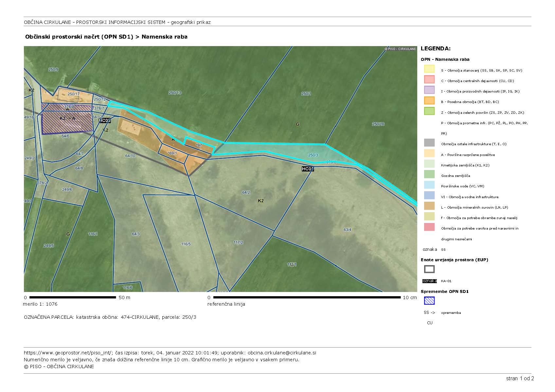Click the obcina.cirkulane@cirkulane.si email address
Screen dimensions: 555x392
click(x=282, y=353)
